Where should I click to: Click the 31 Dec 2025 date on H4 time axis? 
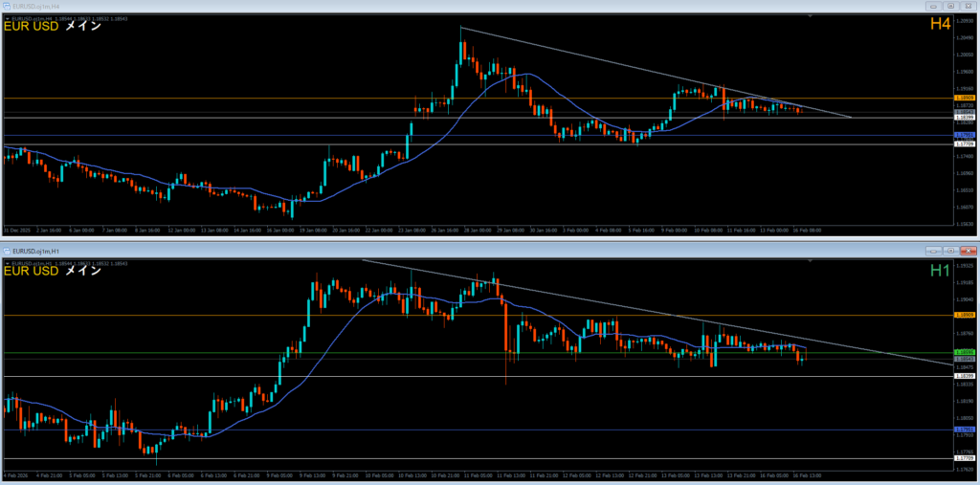pyautogui.click(x=17, y=230)
